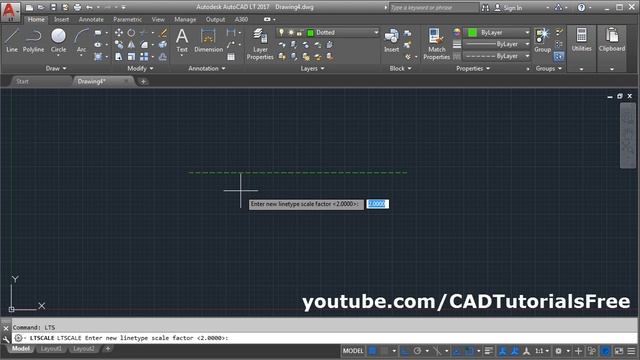Viewport: 640px width, 360px height.
Task: Click the Copy objects icon
Action: click(x=118, y=44)
